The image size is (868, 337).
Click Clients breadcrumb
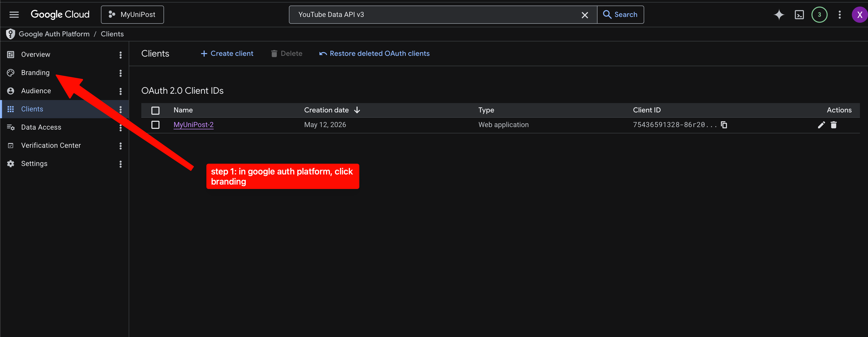click(112, 34)
